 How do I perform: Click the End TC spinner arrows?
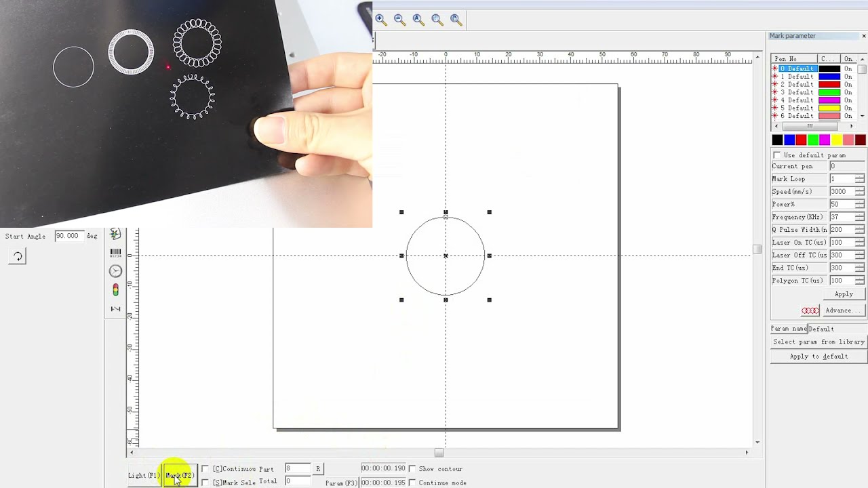(x=860, y=268)
